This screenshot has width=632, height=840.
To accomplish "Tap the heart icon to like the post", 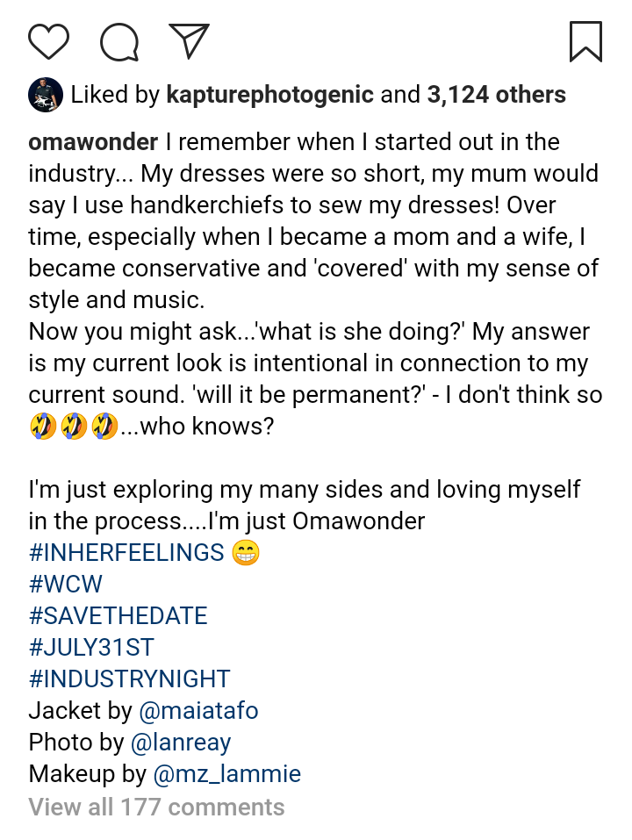I will pyautogui.click(x=49, y=41).
